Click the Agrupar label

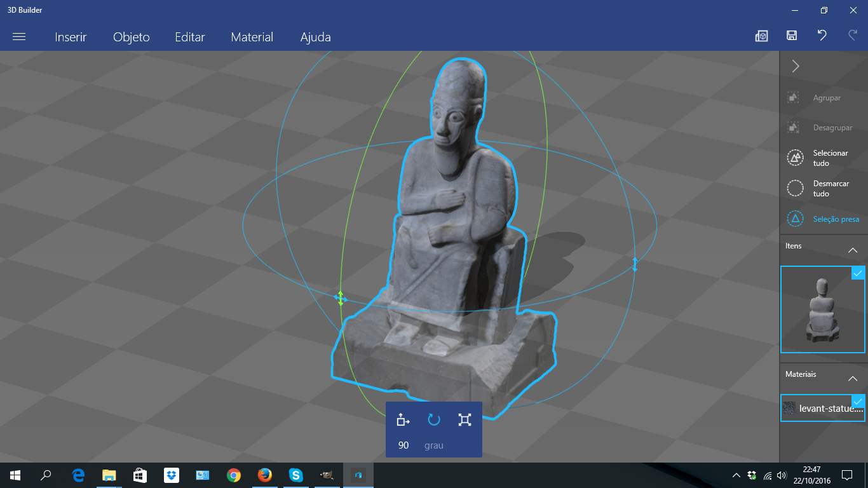tap(827, 98)
